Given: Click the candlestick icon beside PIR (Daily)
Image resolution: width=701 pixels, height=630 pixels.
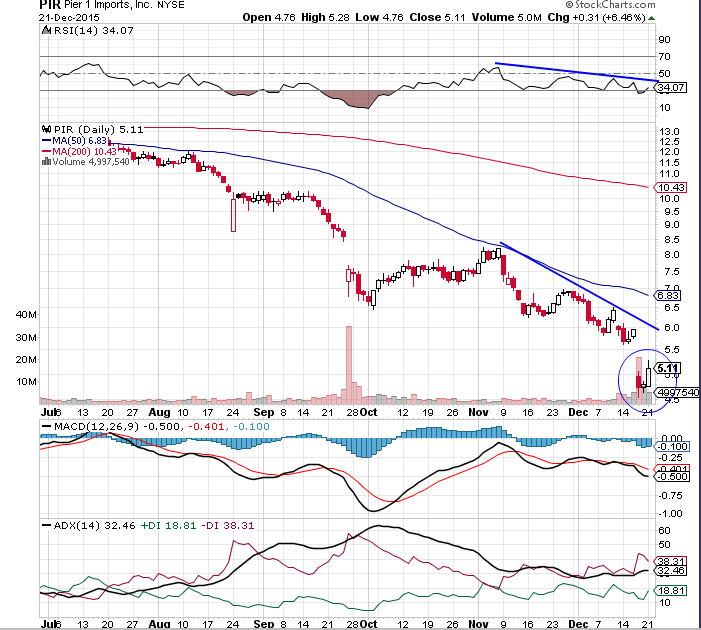Looking at the screenshot, I should (46, 129).
